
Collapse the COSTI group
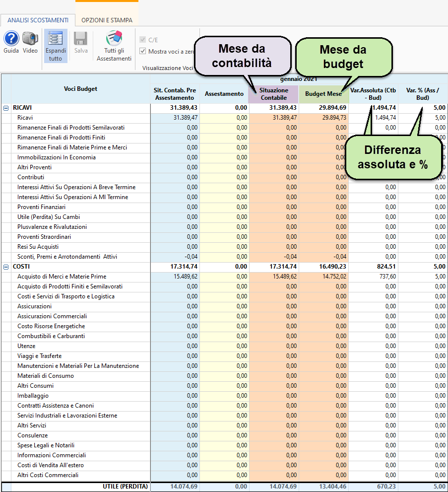tap(6, 267)
